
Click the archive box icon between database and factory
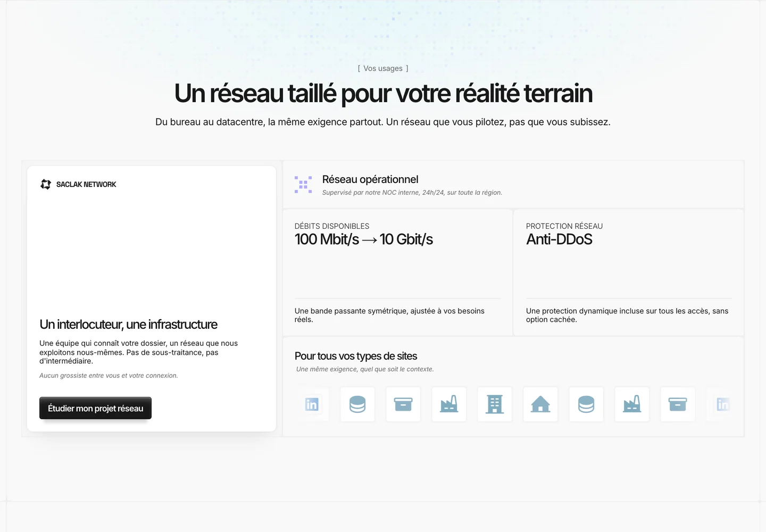point(403,404)
